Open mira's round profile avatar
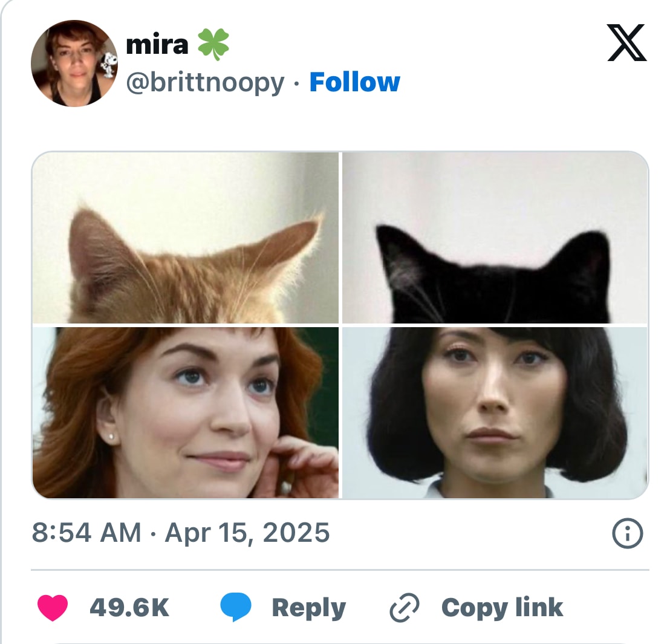Screen dimensions: 667x644 coord(74,63)
